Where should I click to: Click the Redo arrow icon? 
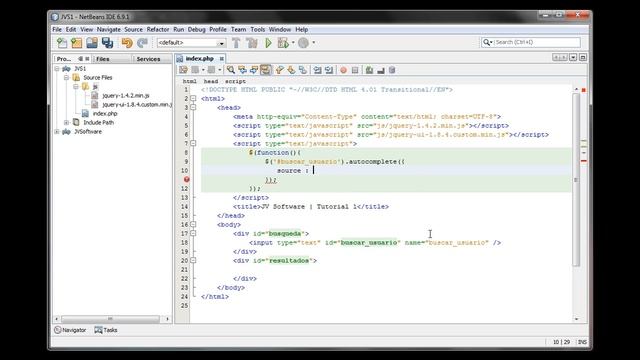142,42
